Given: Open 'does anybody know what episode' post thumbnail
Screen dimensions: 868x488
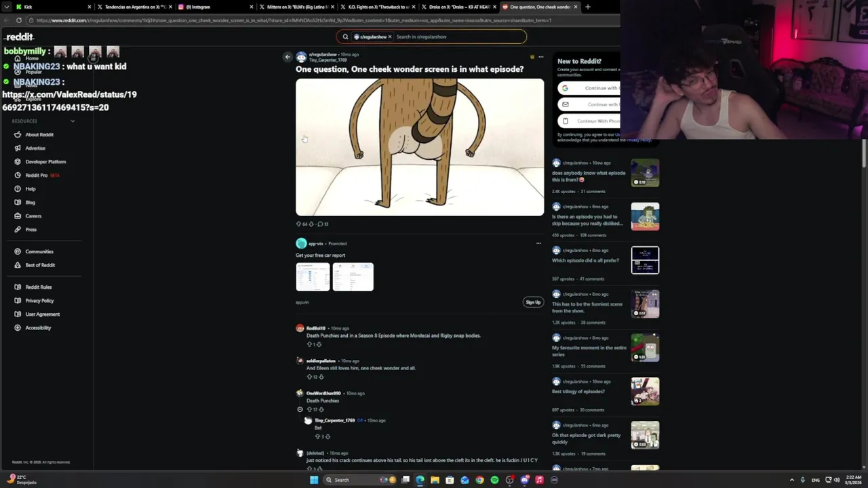Looking at the screenshot, I should pos(645,173).
